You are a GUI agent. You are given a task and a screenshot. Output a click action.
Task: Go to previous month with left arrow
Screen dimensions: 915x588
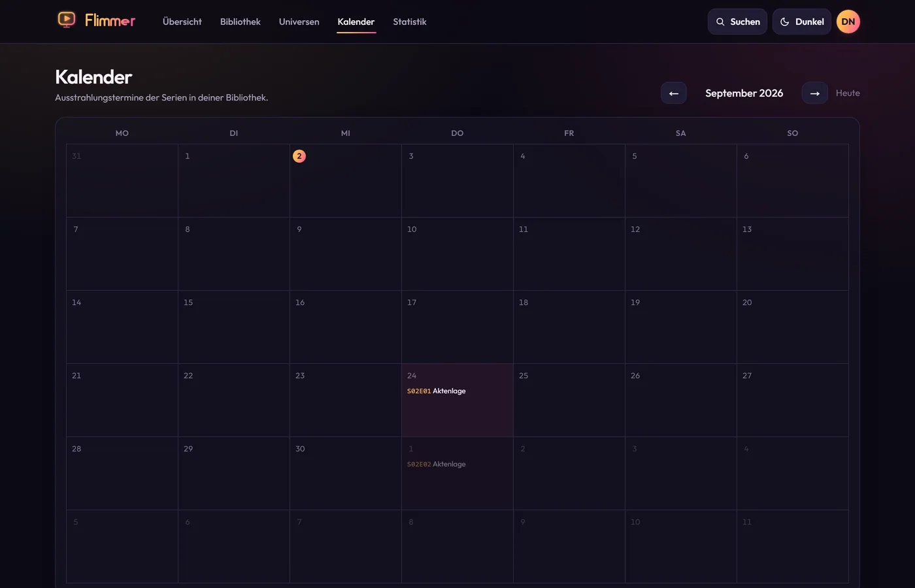[673, 93]
